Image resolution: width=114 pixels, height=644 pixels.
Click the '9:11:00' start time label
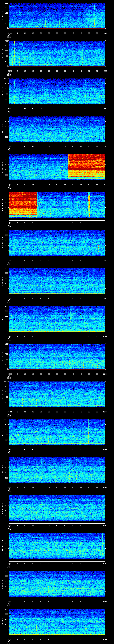(9, 412)
